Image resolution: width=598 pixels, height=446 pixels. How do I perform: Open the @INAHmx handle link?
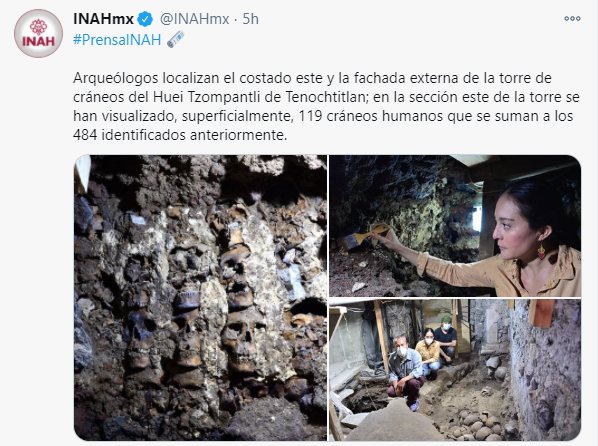[x=195, y=19]
